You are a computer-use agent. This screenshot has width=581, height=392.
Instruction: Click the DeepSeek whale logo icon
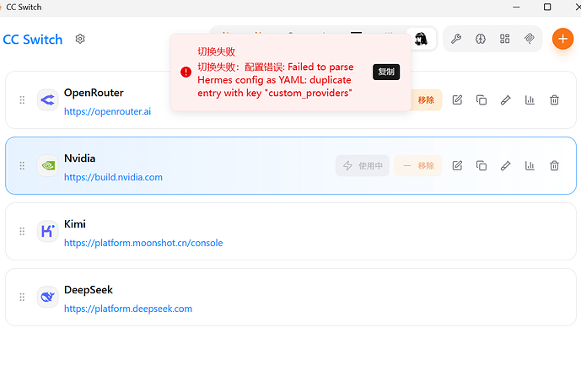[48, 297]
